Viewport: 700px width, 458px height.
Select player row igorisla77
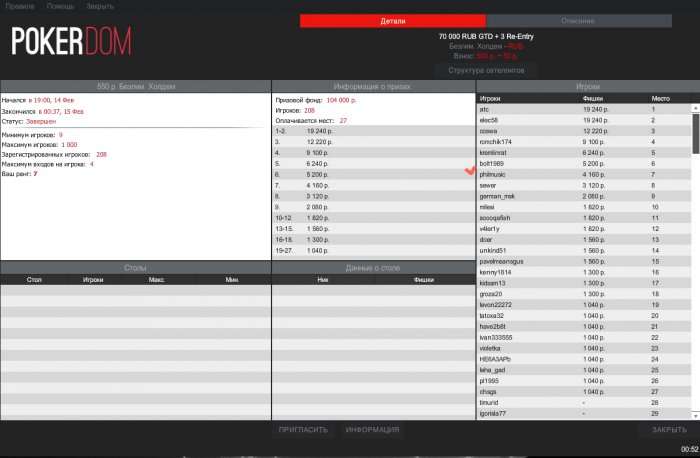(x=584, y=413)
